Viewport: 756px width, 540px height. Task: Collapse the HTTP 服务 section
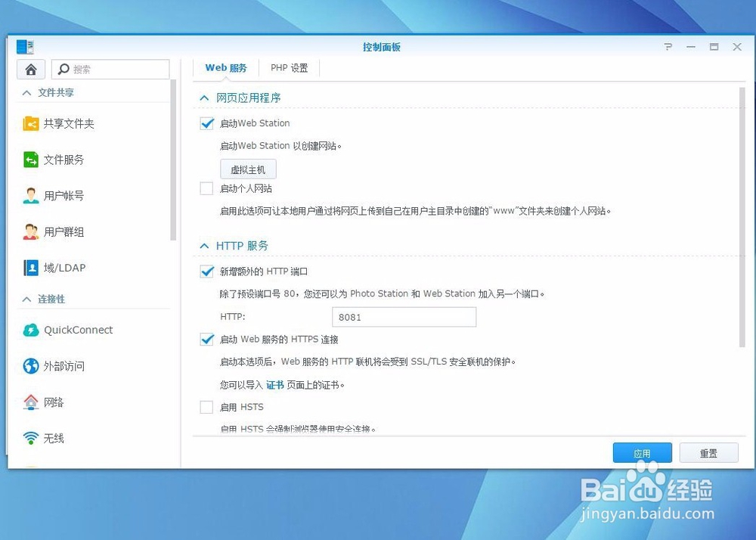click(203, 245)
